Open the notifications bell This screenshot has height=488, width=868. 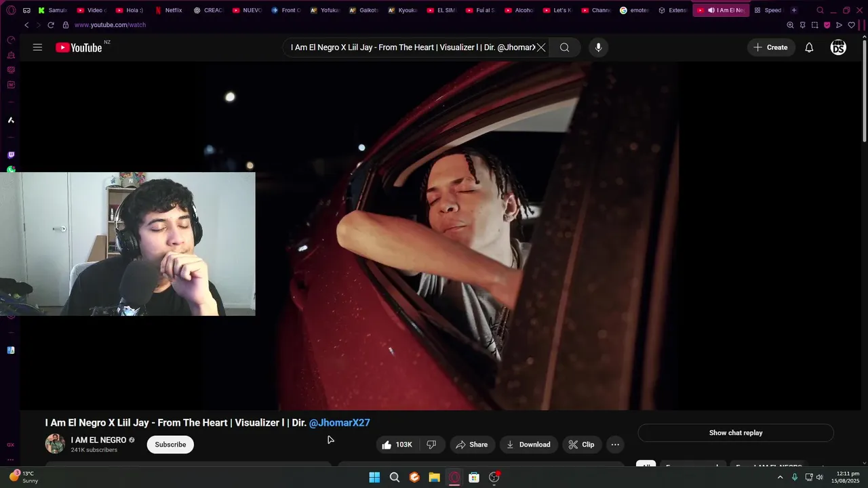809,47
